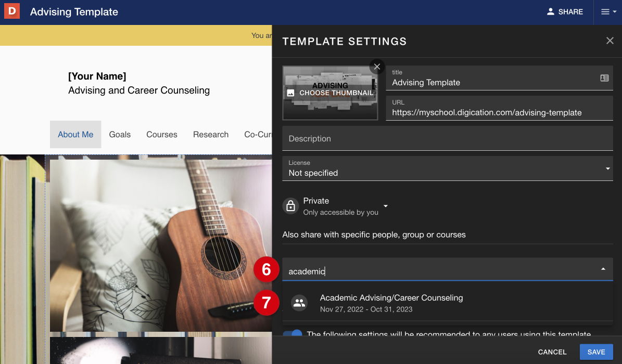Select Academic Advising/Career Counseling result

click(448, 303)
